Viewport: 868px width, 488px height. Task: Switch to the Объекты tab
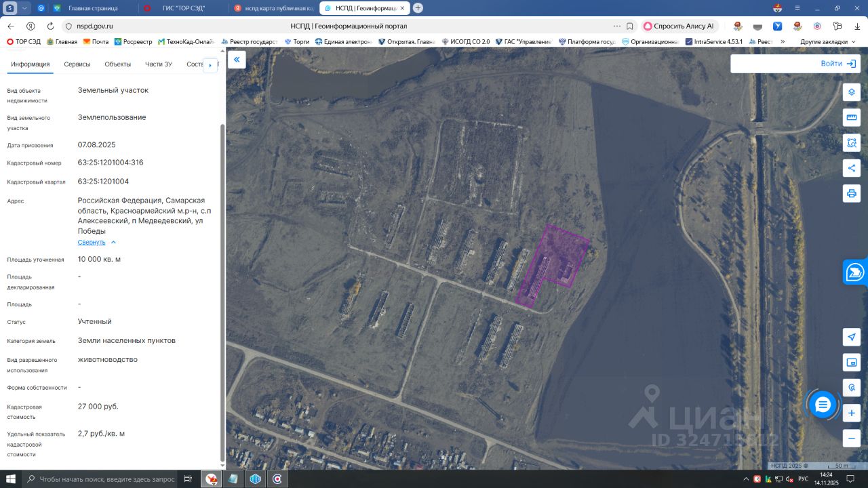pyautogui.click(x=118, y=64)
